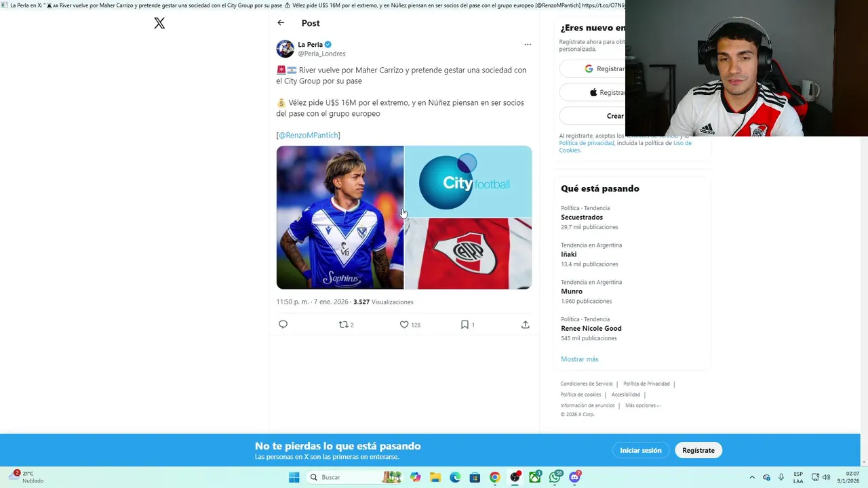Open the River Plate crest image
Viewport: 868px width, 488px height.
tap(468, 254)
